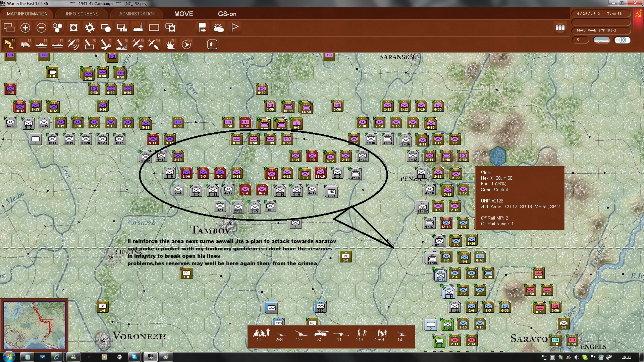Select the 16-9 red unit counter
Screen dimensions: 644x362
(x=262, y=190)
